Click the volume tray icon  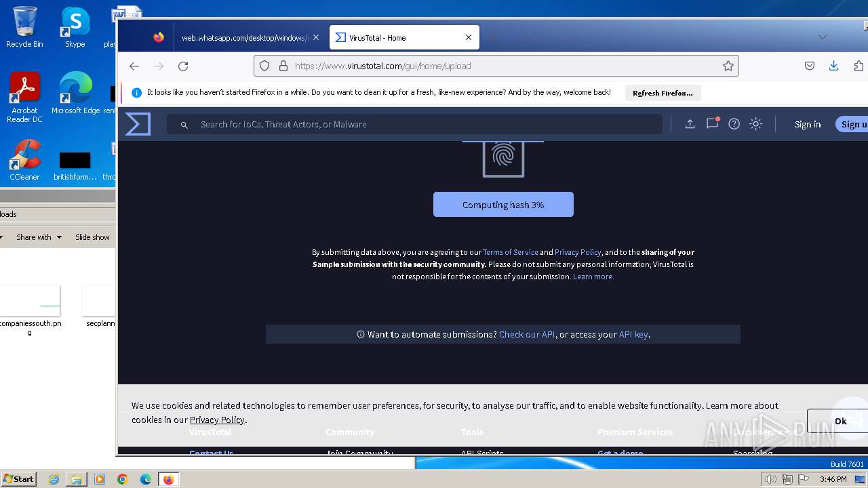point(770,479)
